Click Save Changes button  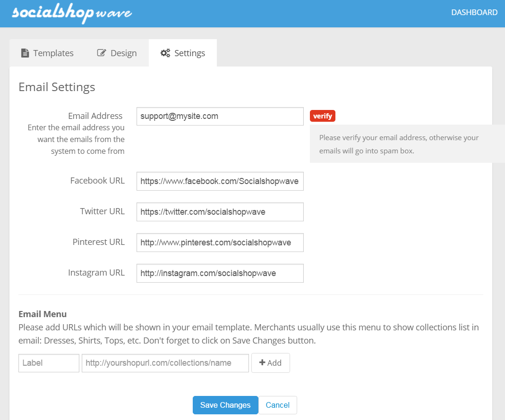click(225, 405)
